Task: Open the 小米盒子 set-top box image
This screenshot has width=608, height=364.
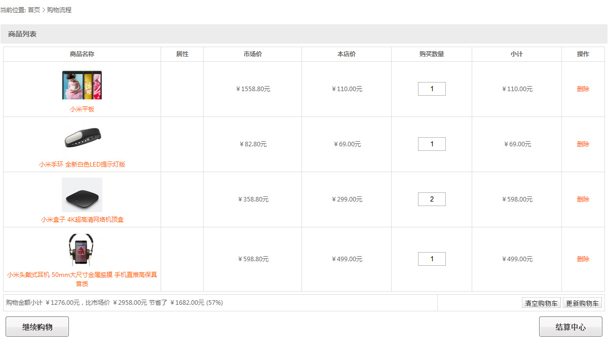Action: 82,194
